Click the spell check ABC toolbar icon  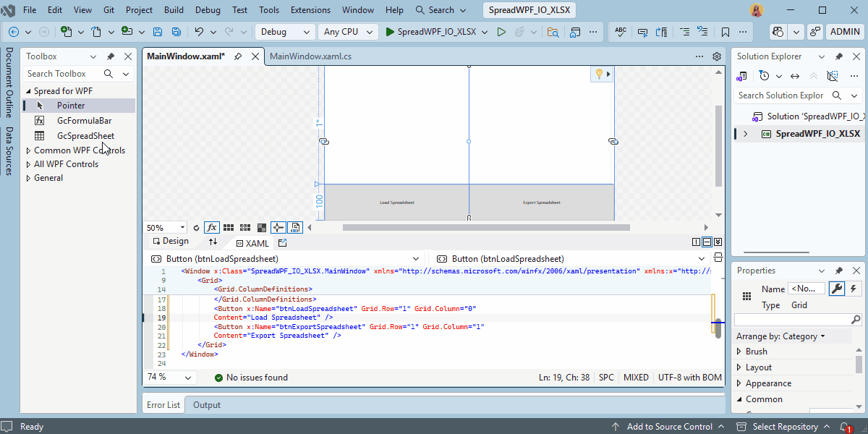[621, 32]
